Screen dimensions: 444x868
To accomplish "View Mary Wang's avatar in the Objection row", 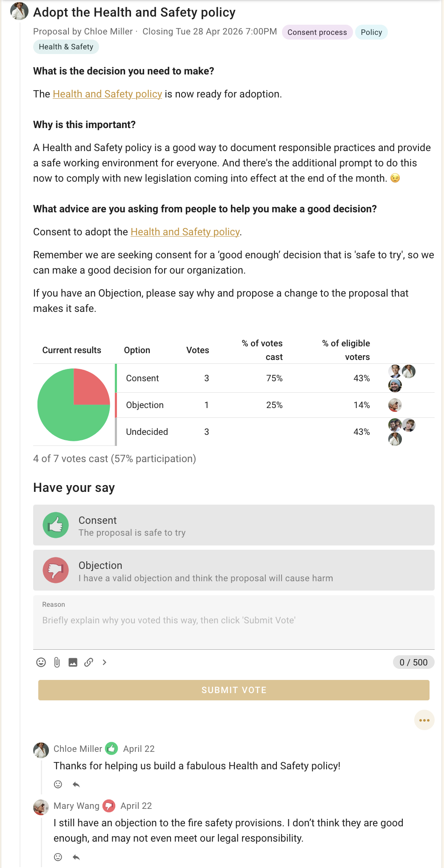I will pos(395,405).
